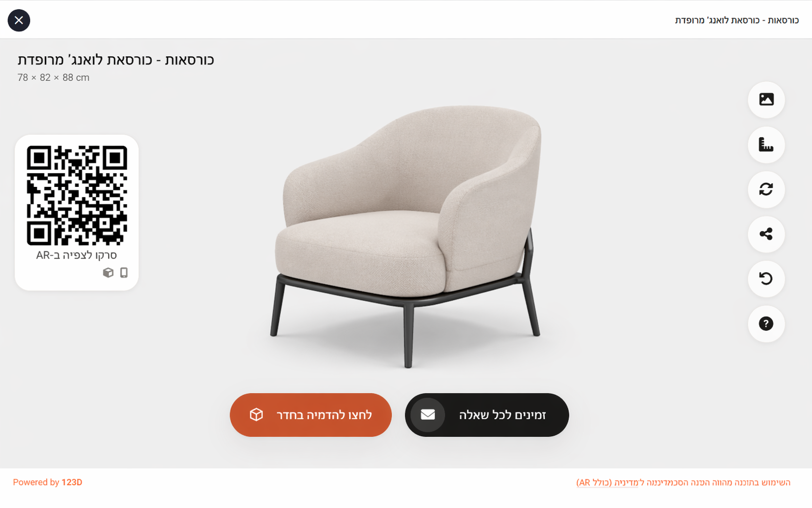
Task: Click the circular arrows swap icon
Action: (766, 189)
